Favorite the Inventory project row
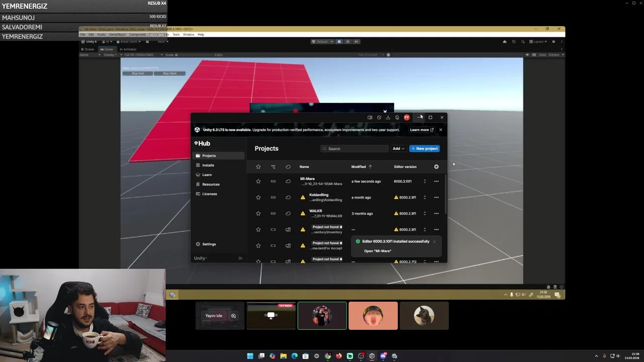 point(258,230)
